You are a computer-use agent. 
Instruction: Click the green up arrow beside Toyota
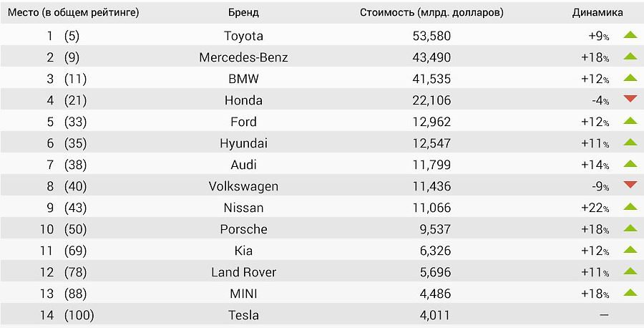pos(630,34)
